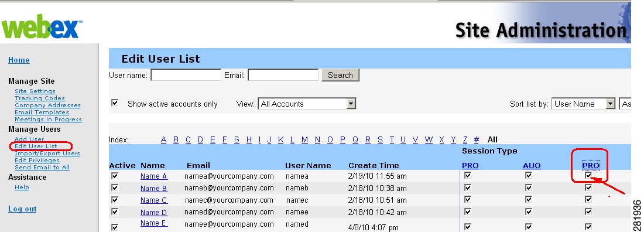Toggle first PRO checkbox for Name A

tap(467, 175)
